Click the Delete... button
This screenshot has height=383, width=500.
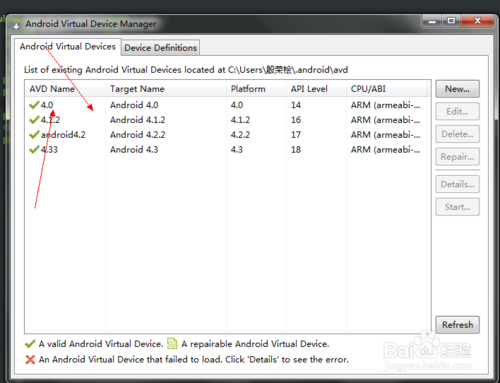click(457, 134)
